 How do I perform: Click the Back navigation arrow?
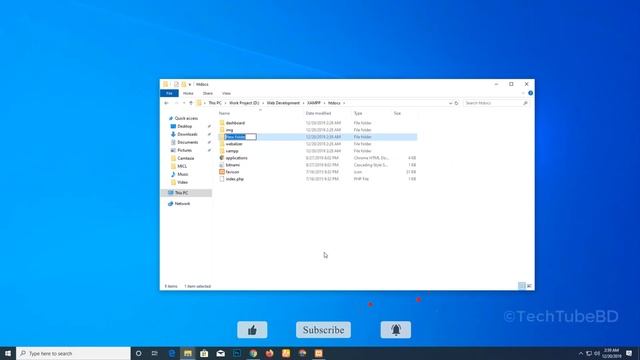click(167, 103)
